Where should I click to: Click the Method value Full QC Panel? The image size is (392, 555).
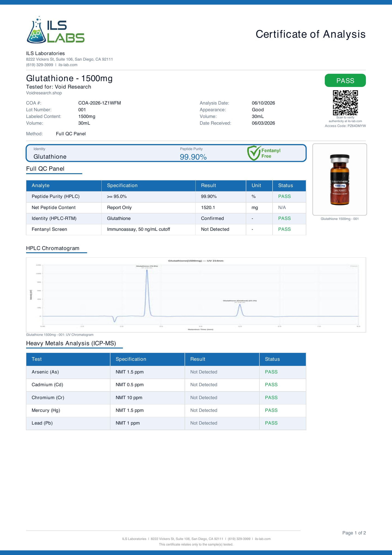tap(71, 134)
